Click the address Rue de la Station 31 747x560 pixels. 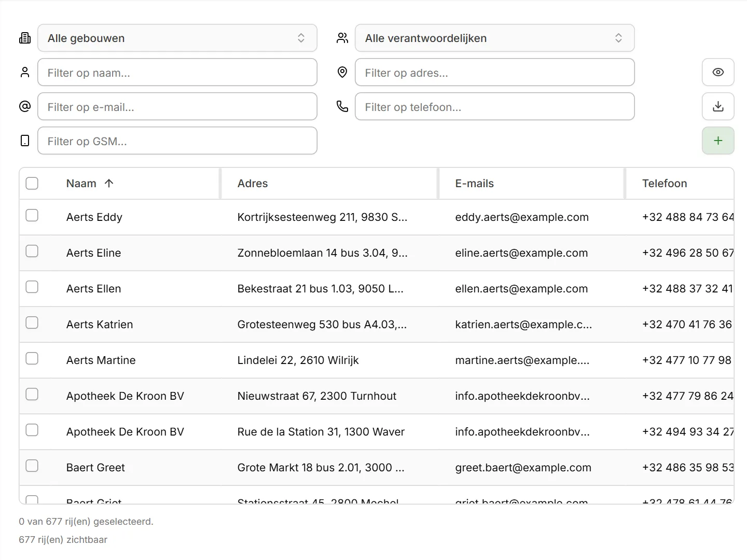[321, 432]
